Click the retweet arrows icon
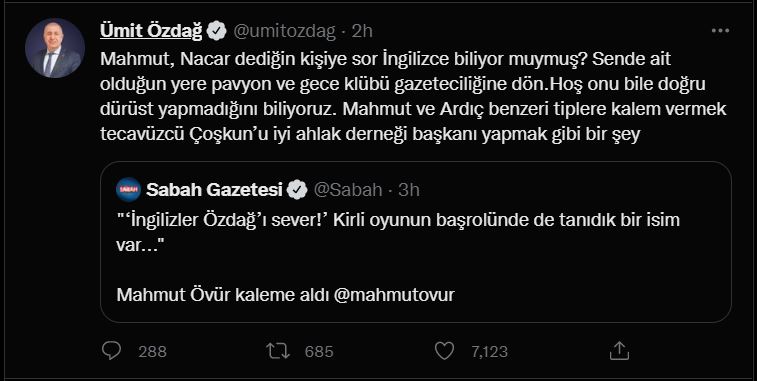The height and width of the screenshot is (381, 757). coord(278,351)
